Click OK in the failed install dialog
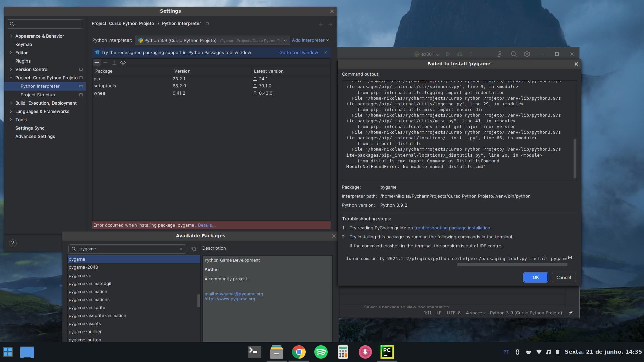644x362 pixels. (535, 277)
